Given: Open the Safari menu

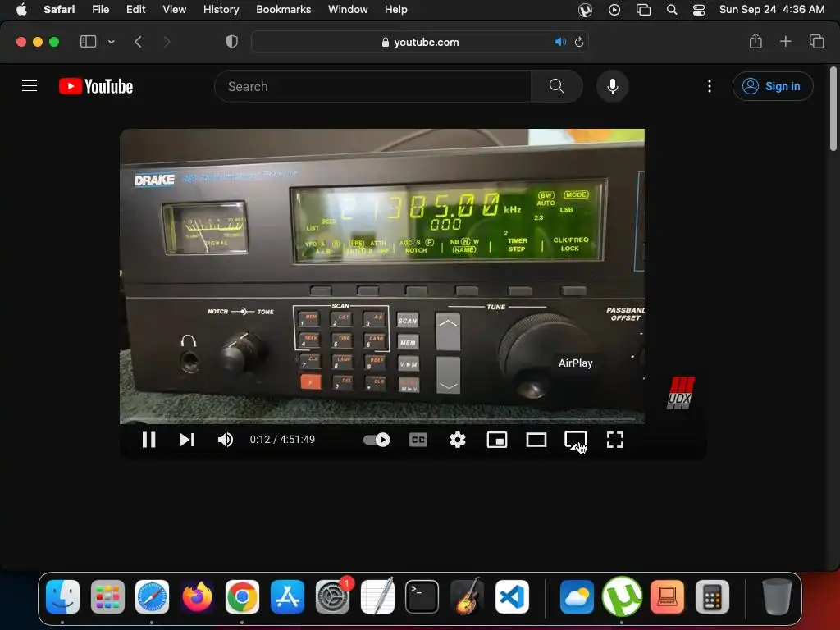Looking at the screenshot, I should pyautogui.click(x=59, y=9).
